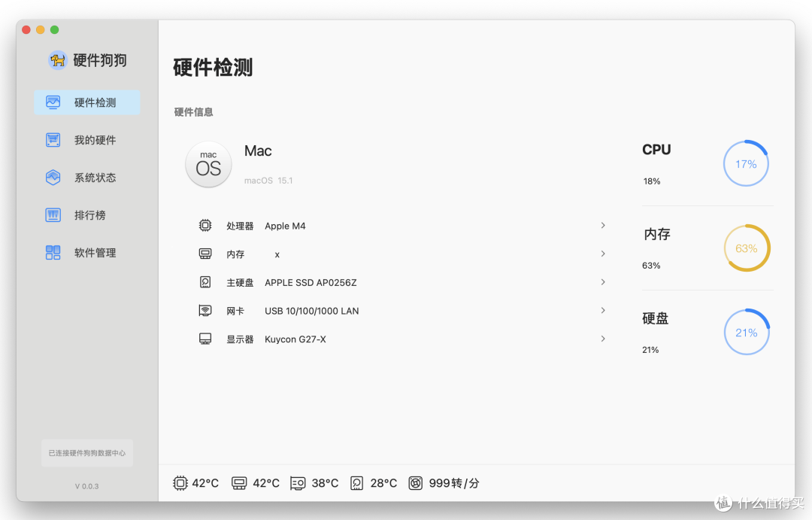
Task: Click the yellow minimize window button
Action: pyautogui.click(x=41, y=30)
